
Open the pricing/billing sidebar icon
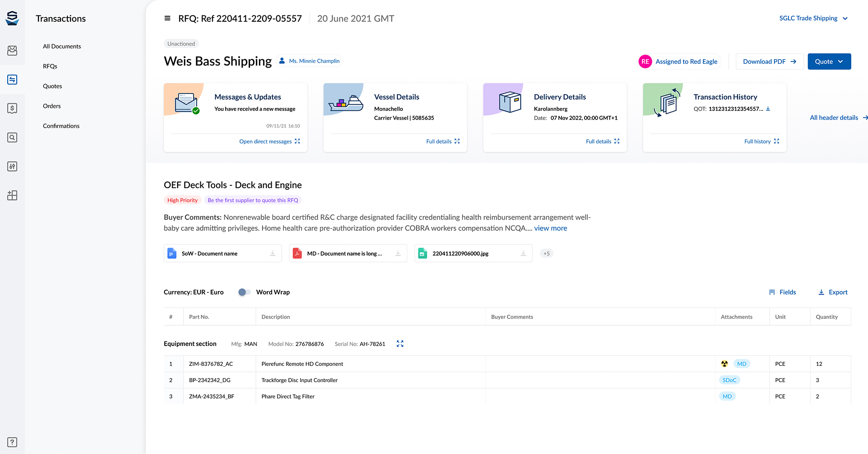tap(12, 108)
